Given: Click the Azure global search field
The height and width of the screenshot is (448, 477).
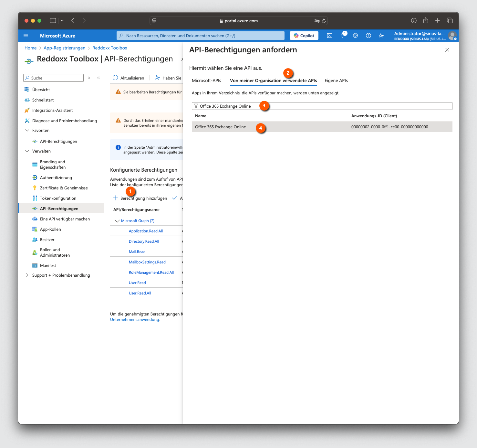Looking at the screenshot, I should (201, 36).
